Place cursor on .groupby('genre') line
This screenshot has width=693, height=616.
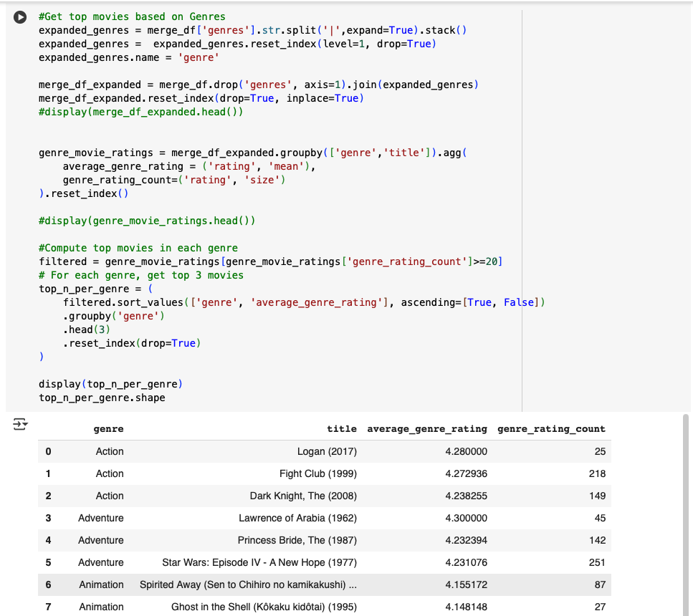pyautogui.click(x=113, y=316)
